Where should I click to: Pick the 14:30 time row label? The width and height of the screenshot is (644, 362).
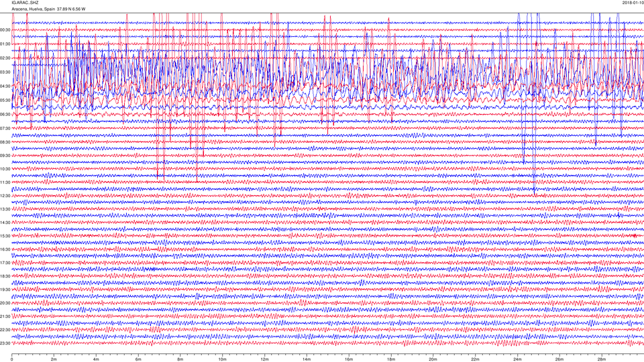pos(5,223)
